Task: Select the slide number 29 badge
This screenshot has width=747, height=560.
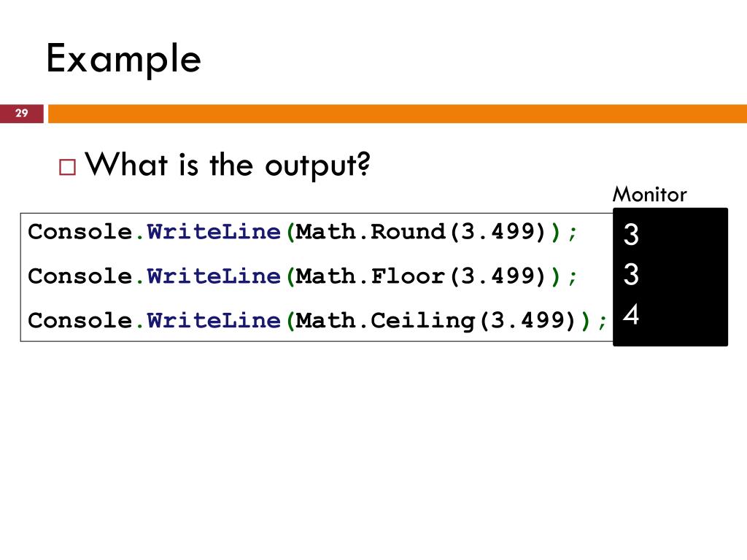Action: [x=21, y=113]
